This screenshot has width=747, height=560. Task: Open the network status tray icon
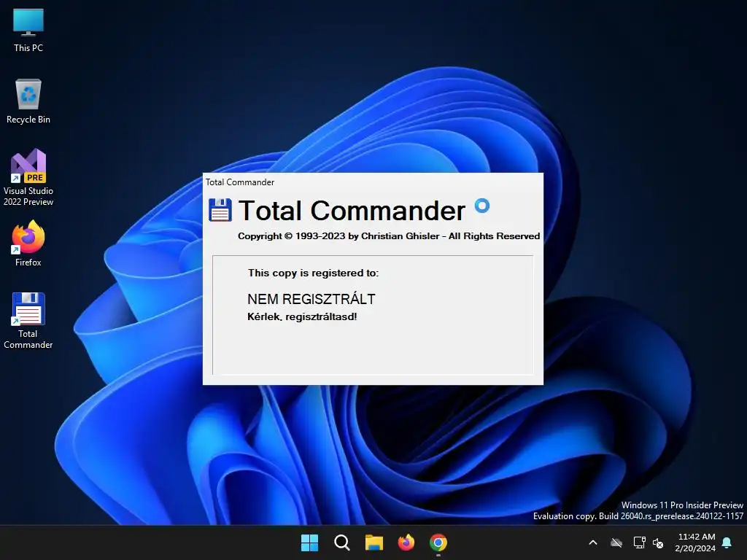(639, 542)
